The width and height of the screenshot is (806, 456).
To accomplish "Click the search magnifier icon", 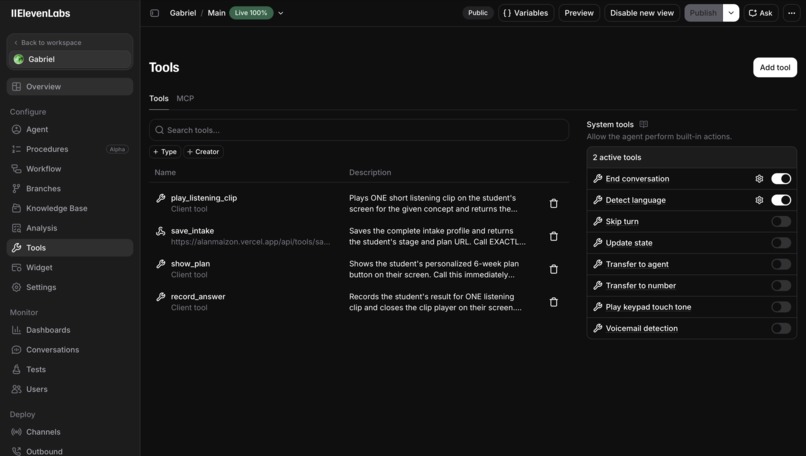I will [x=159, y=130].
